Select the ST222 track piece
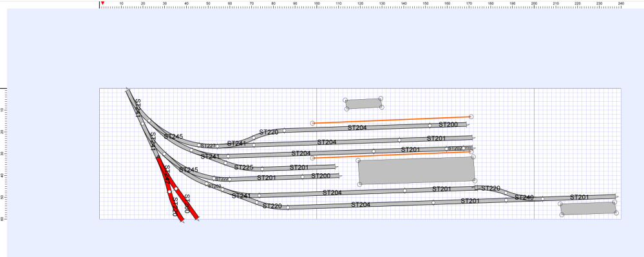 point(222,179)
